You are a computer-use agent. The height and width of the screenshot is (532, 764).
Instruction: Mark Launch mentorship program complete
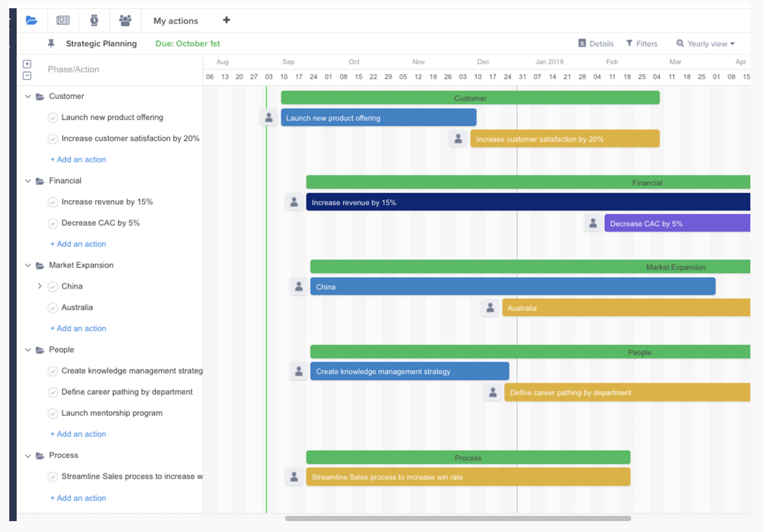(53, 414)
